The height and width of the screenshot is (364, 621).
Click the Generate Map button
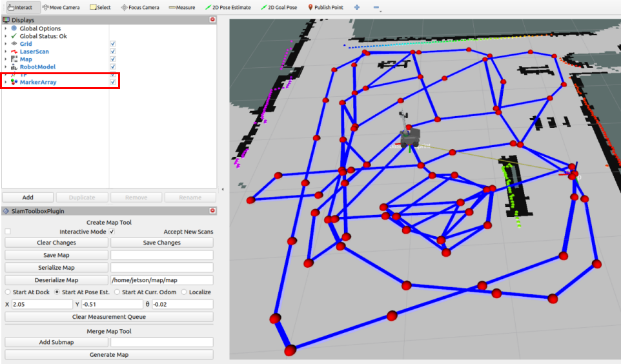[109, 354]
